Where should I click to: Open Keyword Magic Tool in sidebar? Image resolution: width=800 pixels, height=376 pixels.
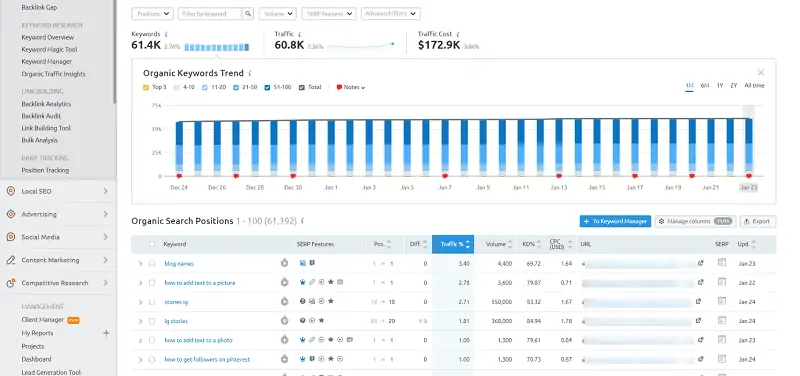[x=49, y=49]
